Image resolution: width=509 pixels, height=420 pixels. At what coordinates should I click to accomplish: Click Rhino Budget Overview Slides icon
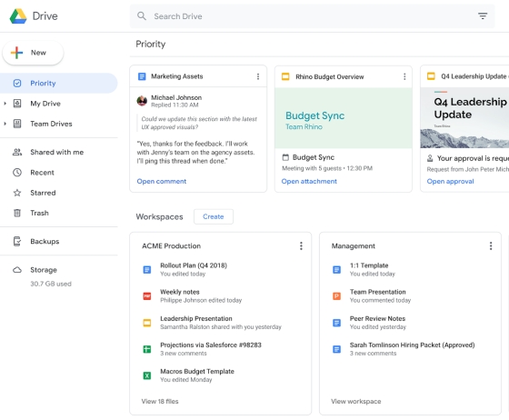pyautogui.click(x=285, y=76)
